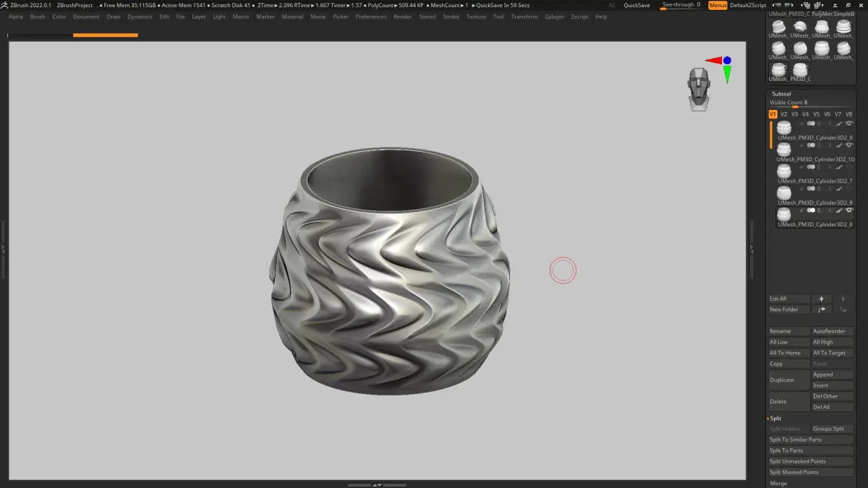Click the AutoReorder button

[833, 331]
